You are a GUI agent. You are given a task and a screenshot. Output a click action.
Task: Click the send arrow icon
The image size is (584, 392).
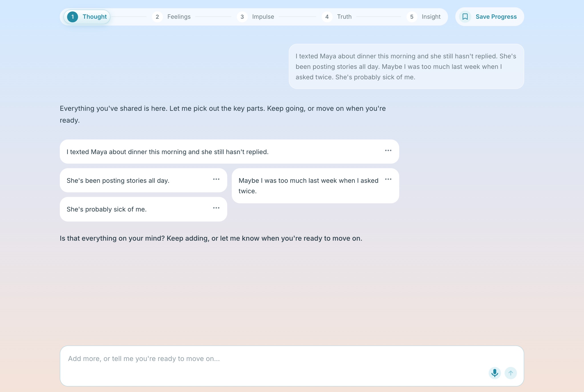point(511,373)
